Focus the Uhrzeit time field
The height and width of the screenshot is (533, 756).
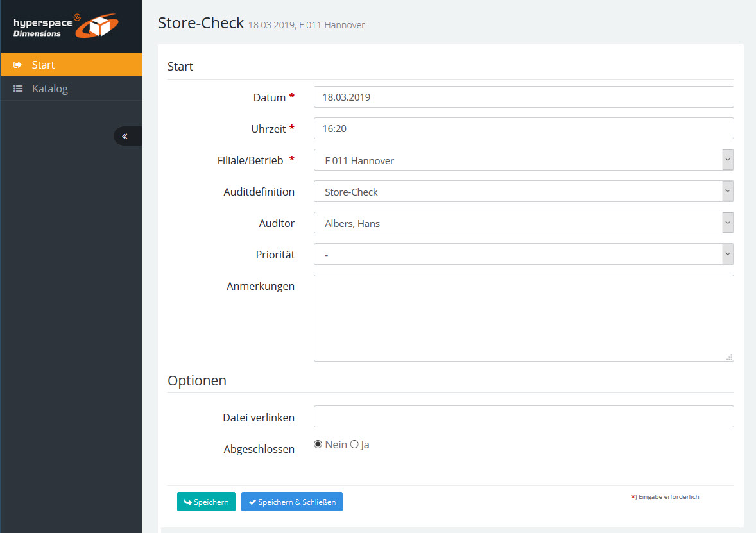(x=523, y=129)
